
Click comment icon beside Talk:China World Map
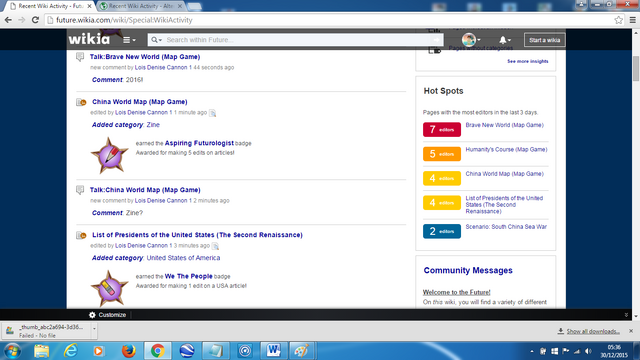point(80,190)
